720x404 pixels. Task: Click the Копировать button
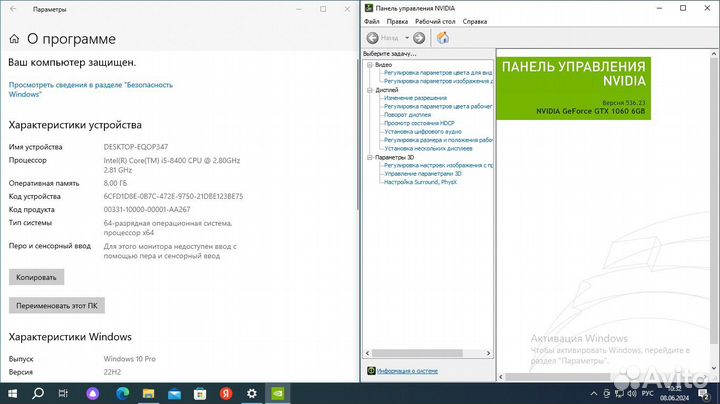coord(37,276)
